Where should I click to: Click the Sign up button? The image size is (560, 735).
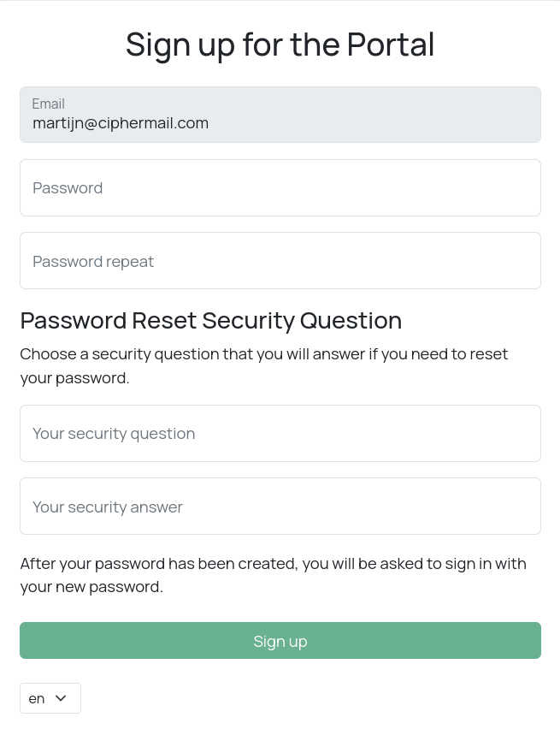click(x=280, y=641)
